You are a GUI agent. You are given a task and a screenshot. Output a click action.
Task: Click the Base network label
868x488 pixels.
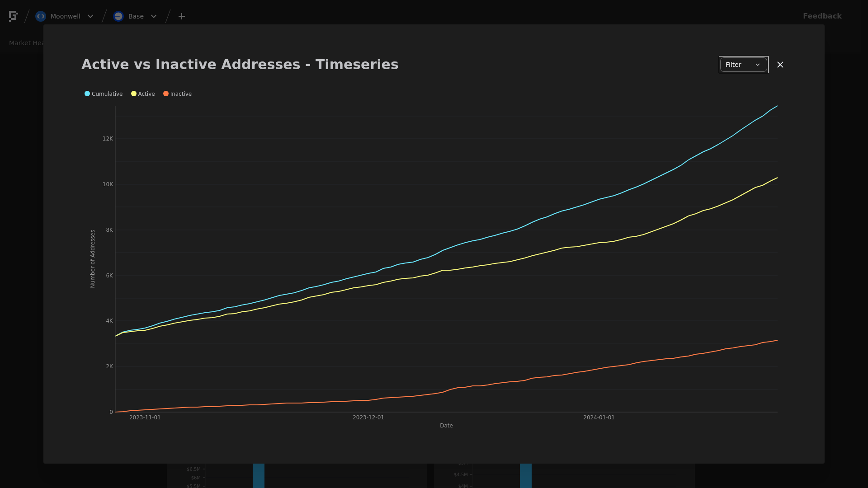(x=136, y=16)
